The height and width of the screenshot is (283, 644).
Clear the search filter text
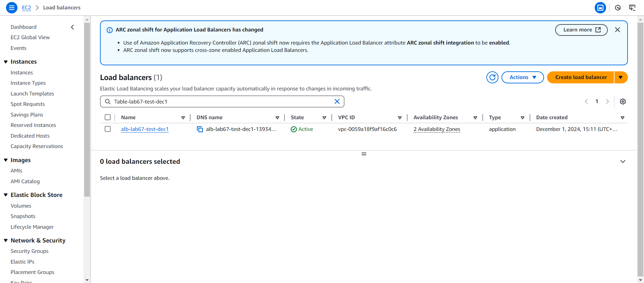click(337, 101)
